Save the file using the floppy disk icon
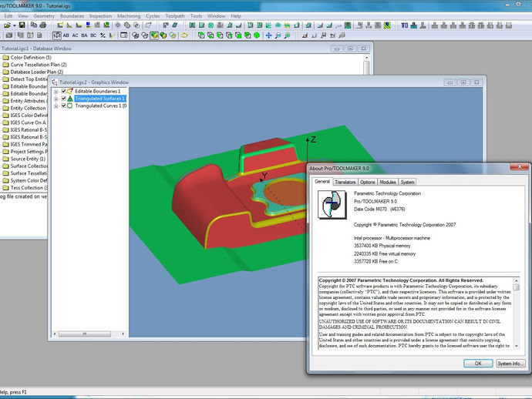The height and width of the screenshot is (399, 532). [x=22, y=25]
